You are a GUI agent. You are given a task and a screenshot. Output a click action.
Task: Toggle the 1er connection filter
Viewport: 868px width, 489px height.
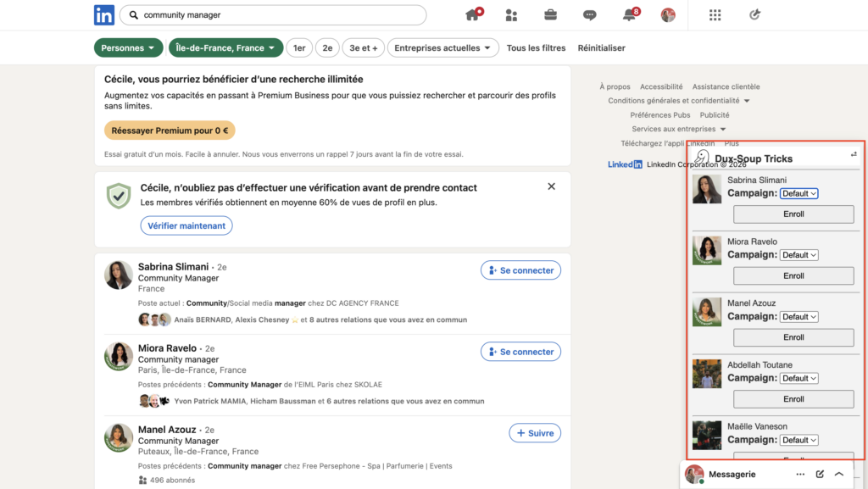coord(299,47)
